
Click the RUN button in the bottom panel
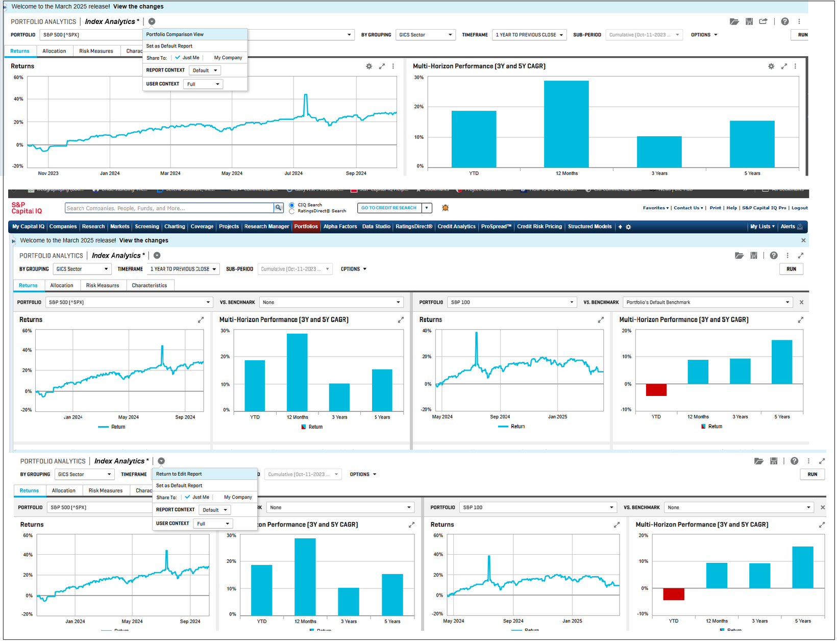[x=813, y=474]
